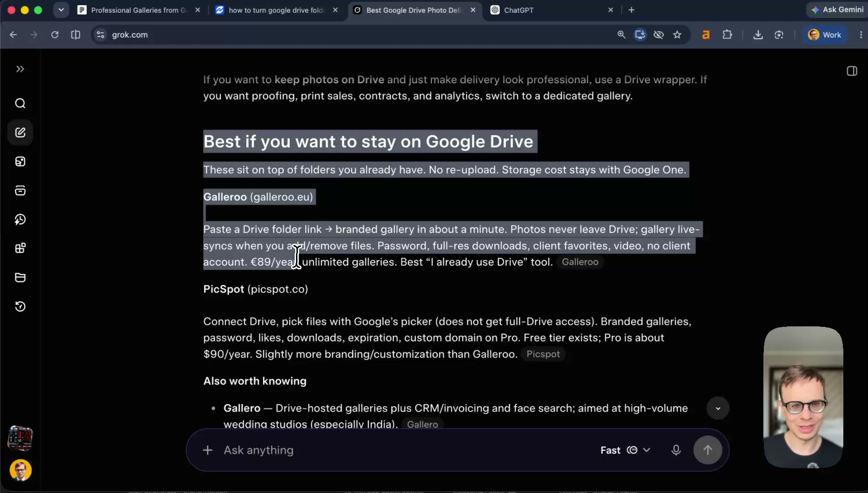The width and height of the screenshot is (868, 493).
Task: Click the screen-with-arrow icon in the address bar
Action: pos(640,35)
